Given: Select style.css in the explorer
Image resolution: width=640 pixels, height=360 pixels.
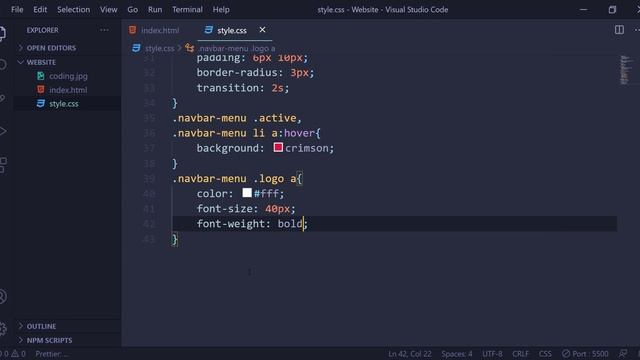Looking at the screenshot, I should 64,104.
